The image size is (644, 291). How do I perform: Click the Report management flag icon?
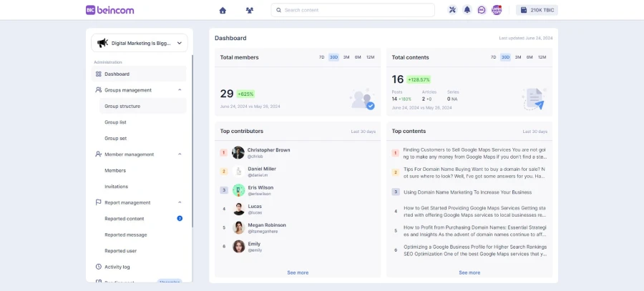point(98,202)
